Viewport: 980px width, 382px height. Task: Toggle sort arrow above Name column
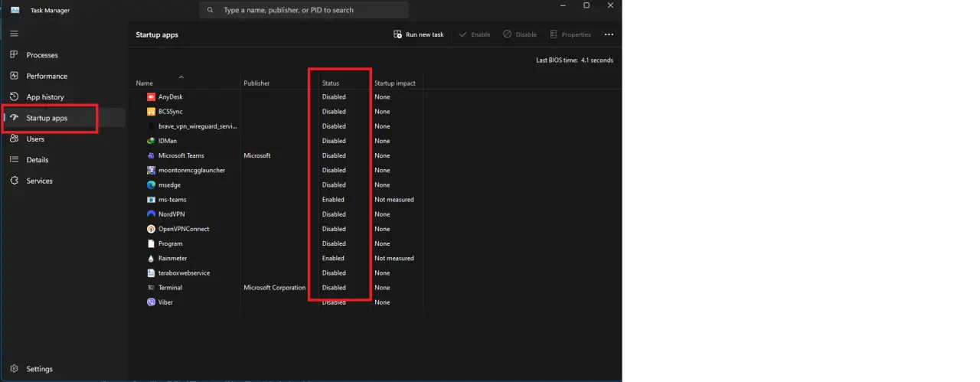click(181, 77)
